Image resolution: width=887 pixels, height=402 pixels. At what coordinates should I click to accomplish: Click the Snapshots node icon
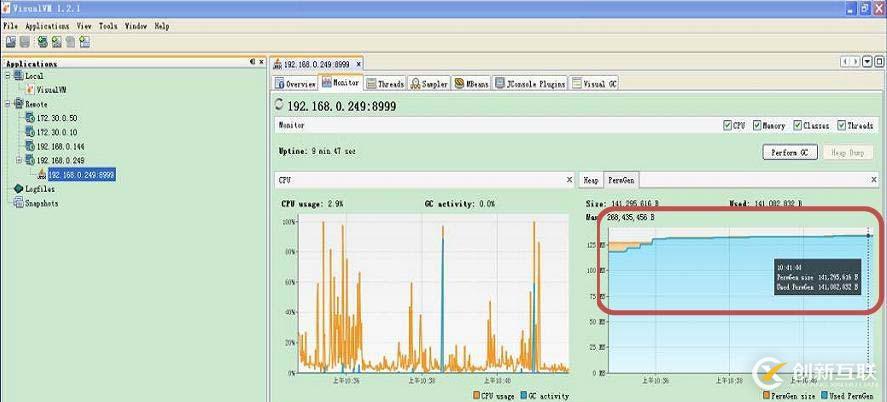click(x=19, y=203)
